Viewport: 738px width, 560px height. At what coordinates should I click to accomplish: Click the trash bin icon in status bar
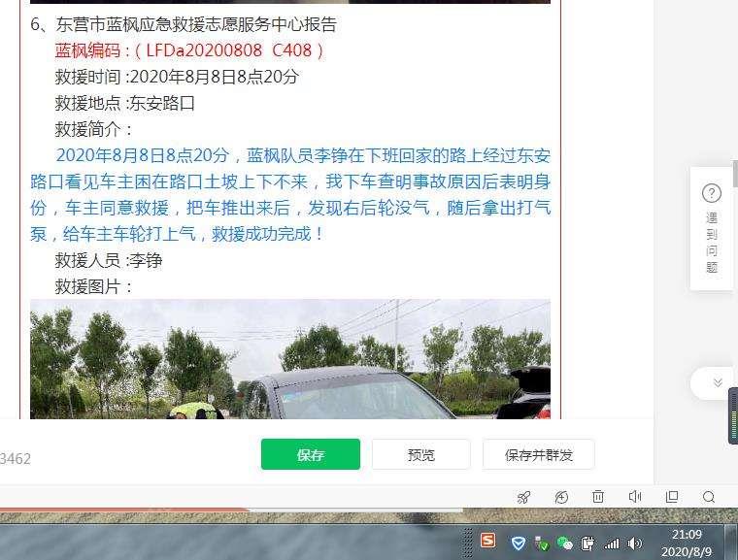point(598,497)
